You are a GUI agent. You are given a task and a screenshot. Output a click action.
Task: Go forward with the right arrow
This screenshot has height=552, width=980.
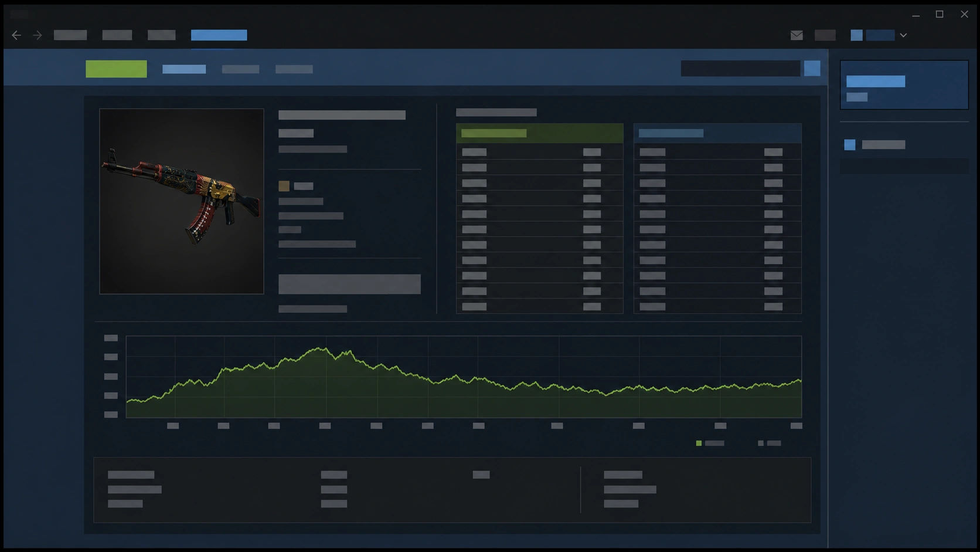click(x=38, y=35)
